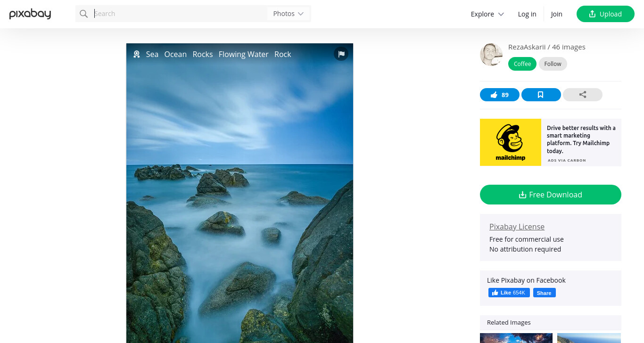The height and width of the screenshot is (343, 644).
Task: Open the Rocks tag
Action: pos(203,54)
